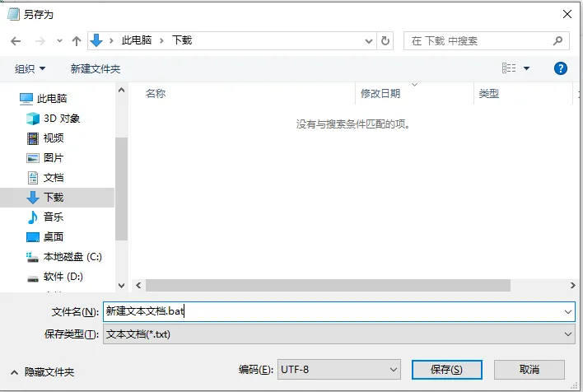Viewport: 583px width, 392px height.
Task: Select 下载 in the sidebar
Action: tap(58, 198)
